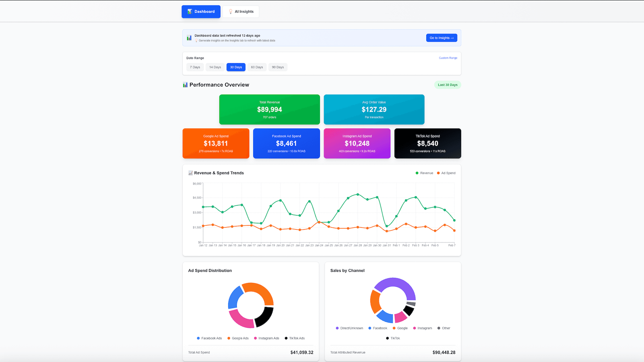Open the Google Ad Spend card
This screenshot has width=644, height=362.
click(216, 143)
